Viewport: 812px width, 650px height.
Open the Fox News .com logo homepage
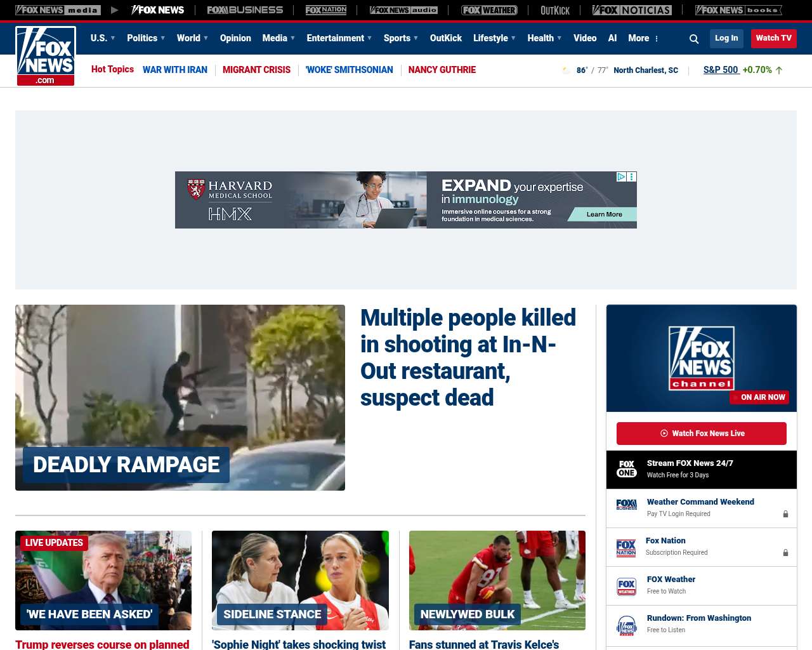(46, 56)
